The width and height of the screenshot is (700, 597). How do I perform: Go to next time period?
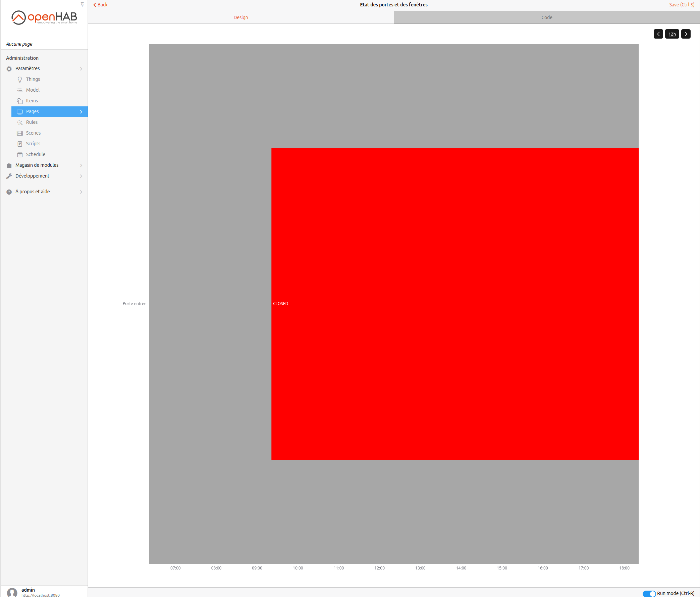tap(686, 34)
